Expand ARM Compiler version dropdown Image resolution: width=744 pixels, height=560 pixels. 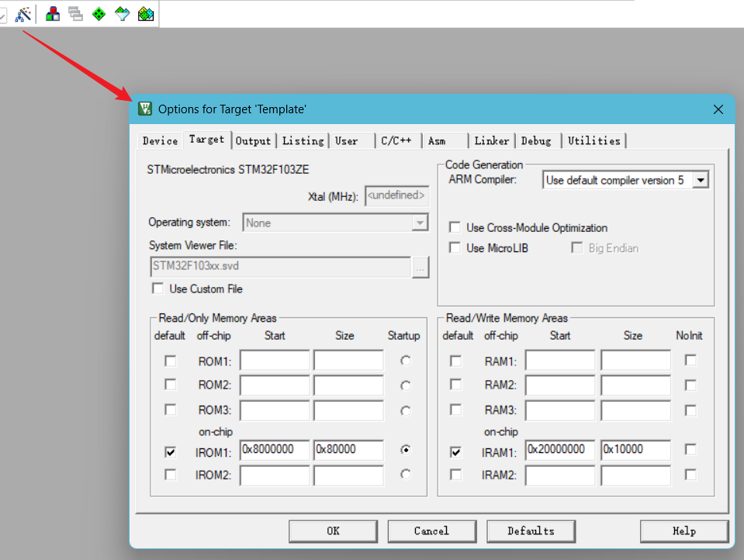pyautogui.click(x=701, y=181)
